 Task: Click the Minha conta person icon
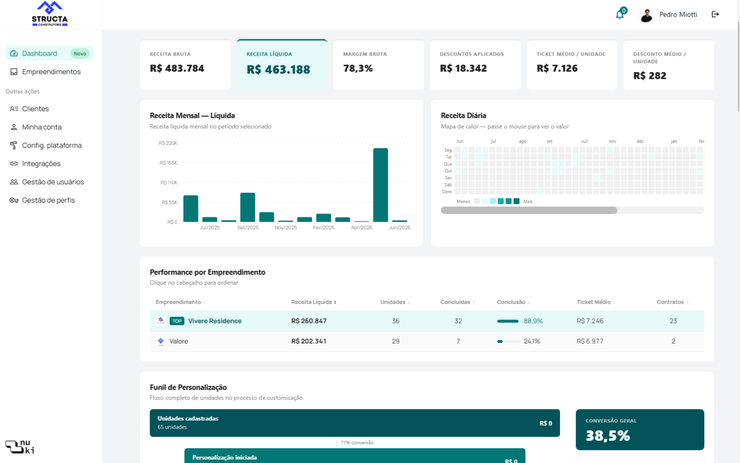(14, 127)
